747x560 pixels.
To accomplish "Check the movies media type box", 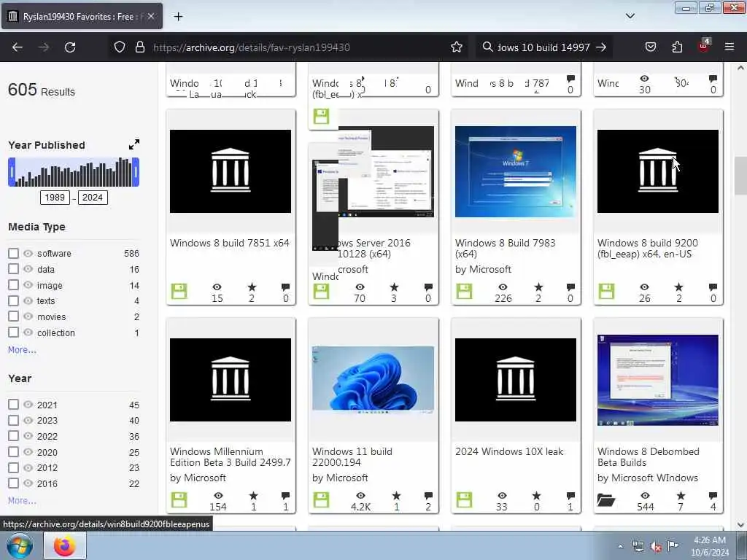I will click(13, 316).
